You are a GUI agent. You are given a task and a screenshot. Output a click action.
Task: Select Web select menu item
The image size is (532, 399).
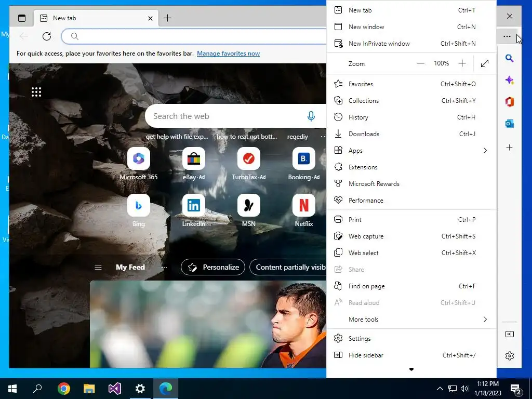click(411, 253)
